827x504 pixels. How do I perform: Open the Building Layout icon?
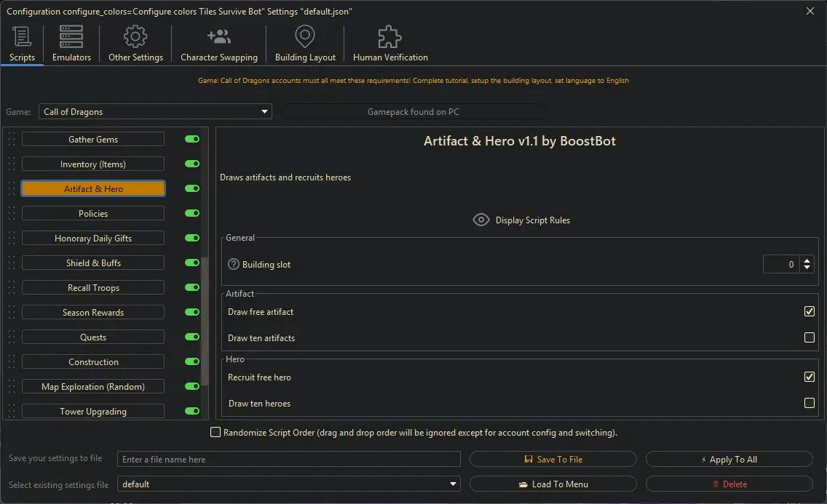(304, 36)
